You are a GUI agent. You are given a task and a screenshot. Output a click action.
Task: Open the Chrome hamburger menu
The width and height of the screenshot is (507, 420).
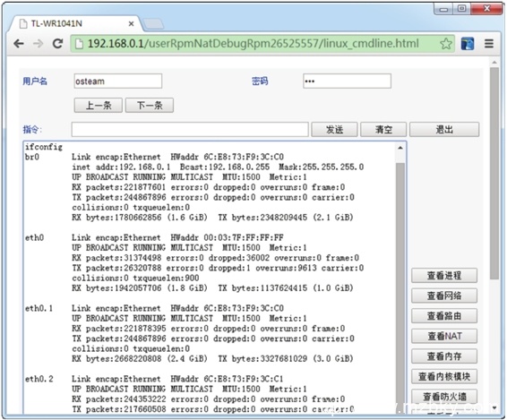tap(489, 43)
